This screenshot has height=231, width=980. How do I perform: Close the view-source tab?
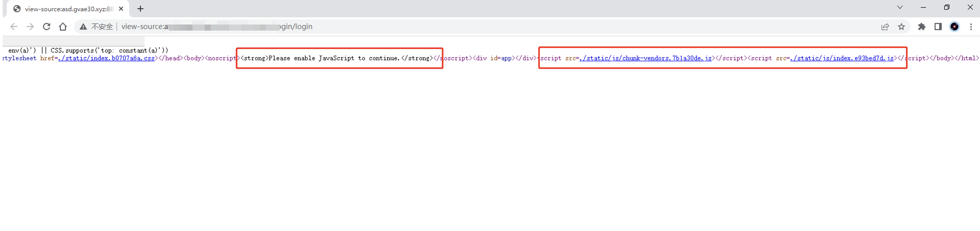point(121,9)
